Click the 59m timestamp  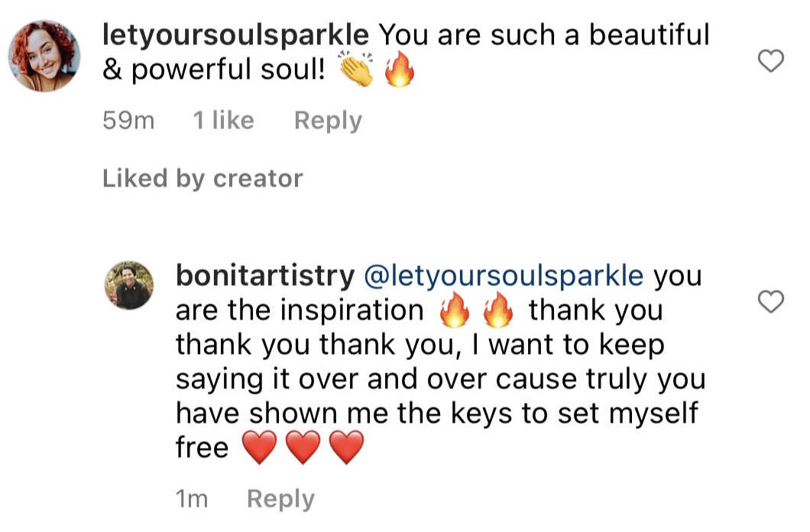tap(128, 121)
